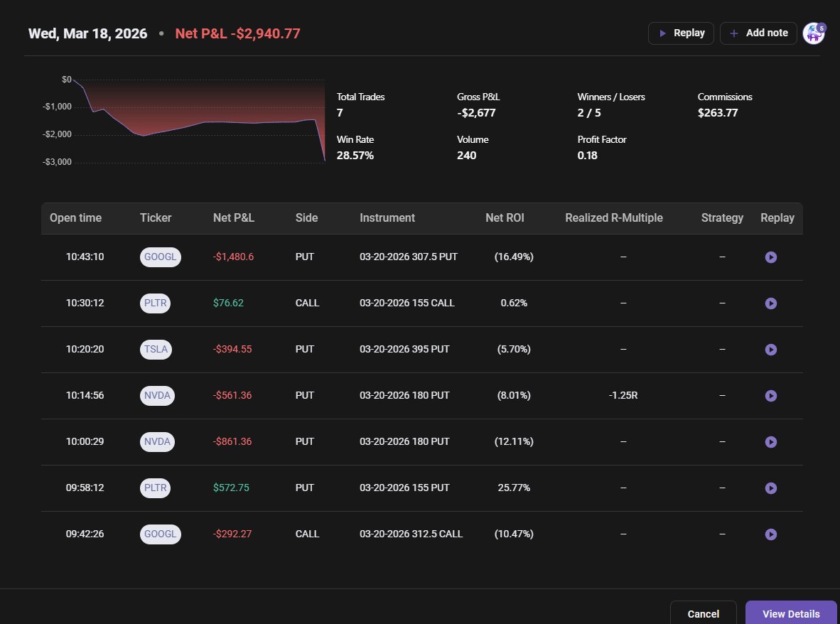This screenshot has height=624, width=840.
Task: Click the -$292.27 Net P&L value
Action: coord(232,534)
